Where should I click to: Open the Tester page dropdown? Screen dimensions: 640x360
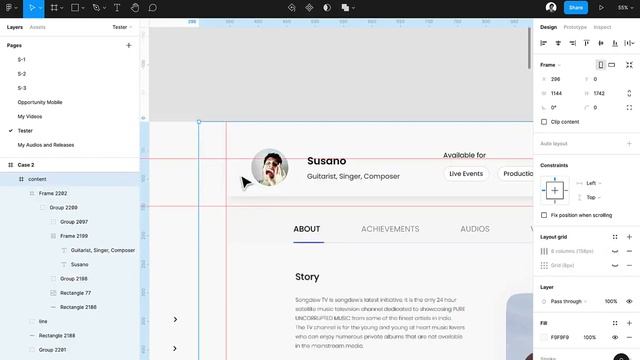(122, 27)
